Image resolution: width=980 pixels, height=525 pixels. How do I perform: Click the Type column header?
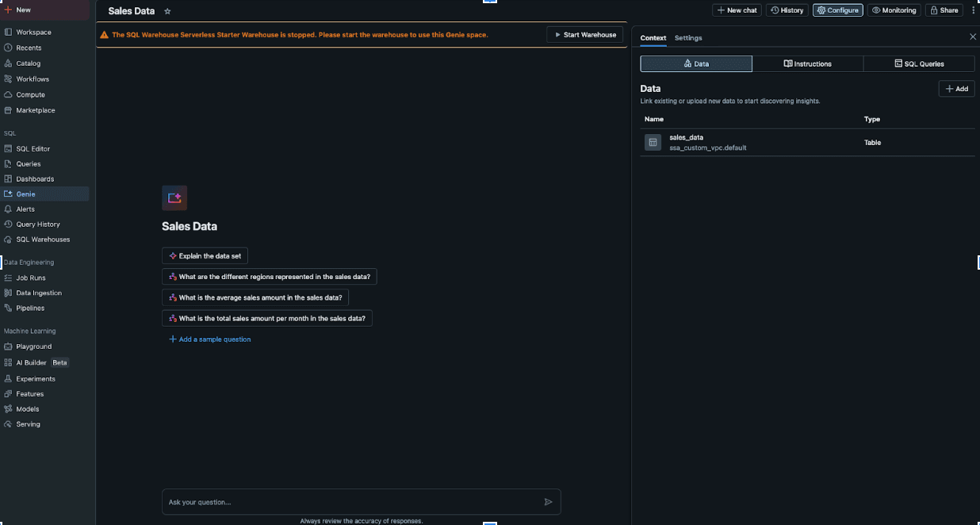click(872, 119)
